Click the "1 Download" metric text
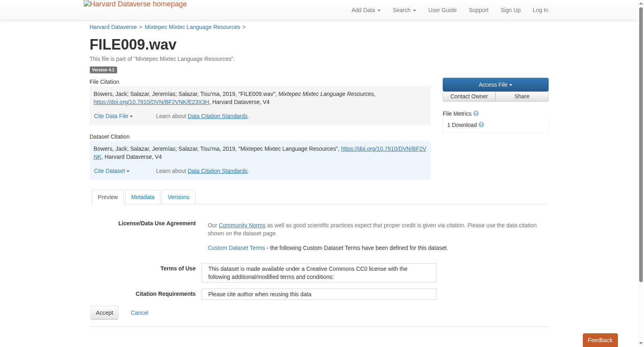This screenshot has width=644, height=347. (x=462, y=125)
